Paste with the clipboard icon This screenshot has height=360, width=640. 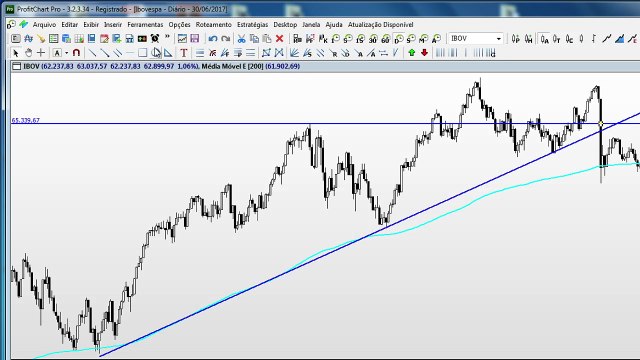[x=267, y=39]
